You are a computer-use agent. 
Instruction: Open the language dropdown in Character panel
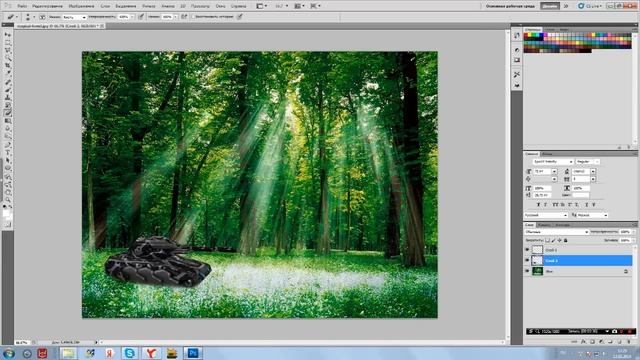(546, 215)
